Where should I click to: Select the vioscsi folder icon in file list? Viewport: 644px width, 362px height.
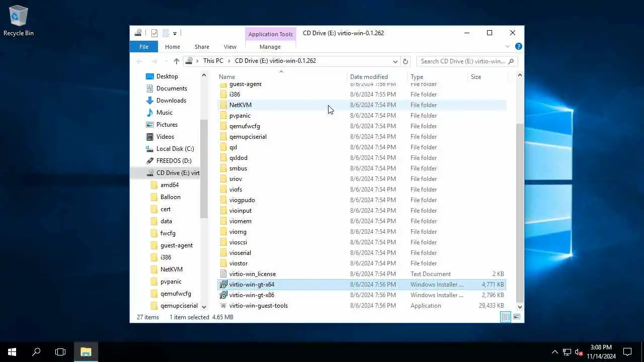[223, 242]
